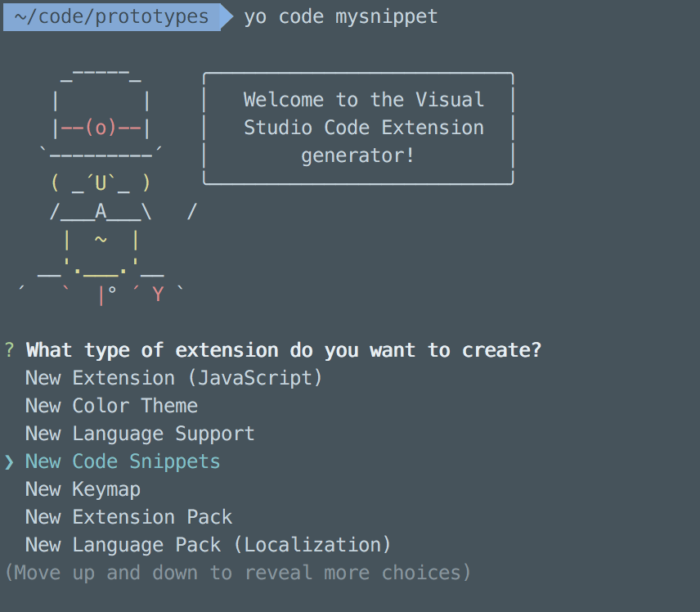Click the Yeoman mascot's red eye visor

click(x=101, y=128)
